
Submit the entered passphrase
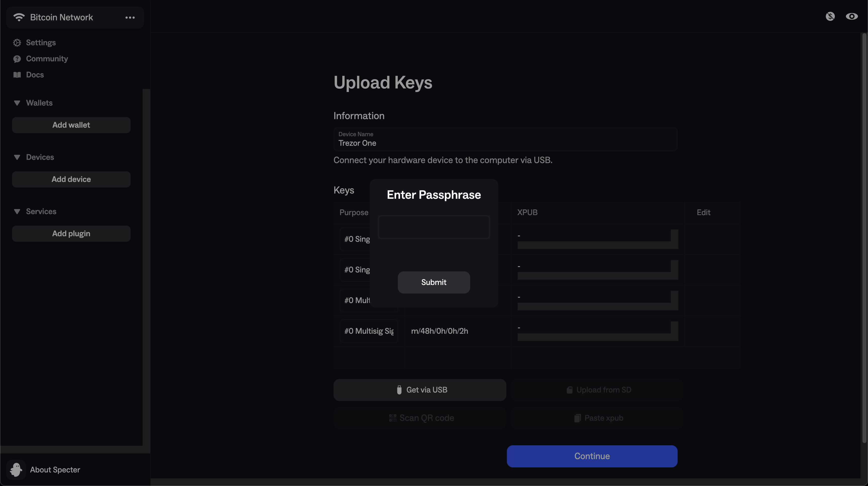tap(434, 282)
